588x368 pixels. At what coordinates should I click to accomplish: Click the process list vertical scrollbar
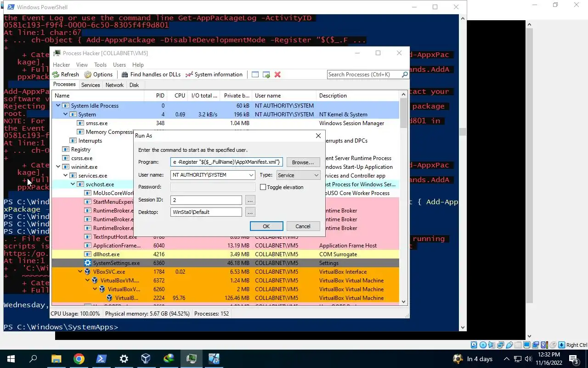coord(404,198)
